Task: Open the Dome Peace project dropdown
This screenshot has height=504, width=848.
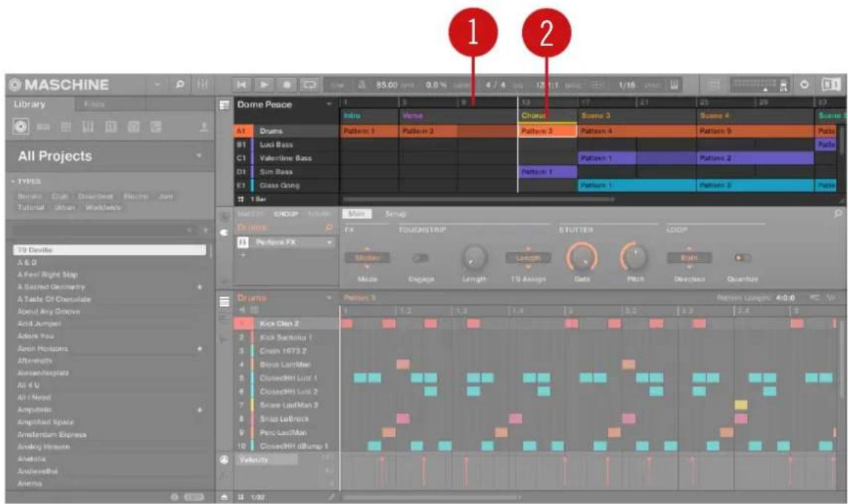Action: click(x=329, y=104)
